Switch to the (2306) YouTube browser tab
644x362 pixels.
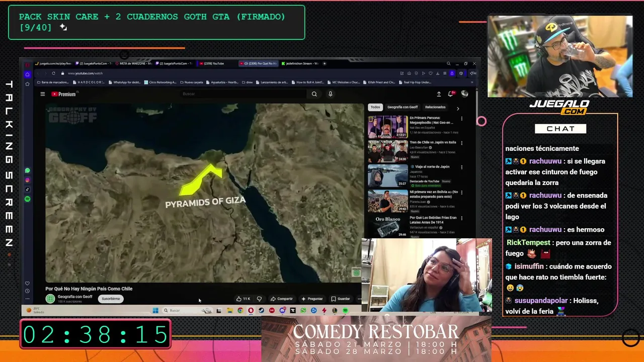pos(215,64)
